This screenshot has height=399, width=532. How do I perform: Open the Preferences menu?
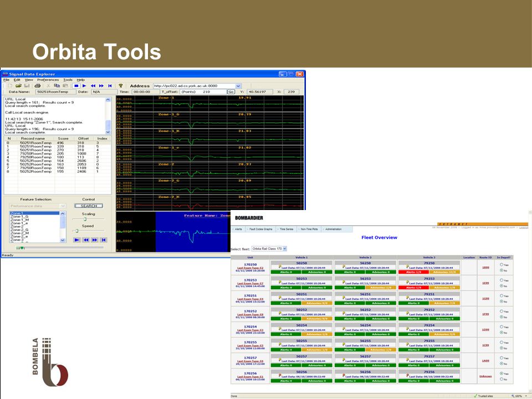click(x=48, y=80)
